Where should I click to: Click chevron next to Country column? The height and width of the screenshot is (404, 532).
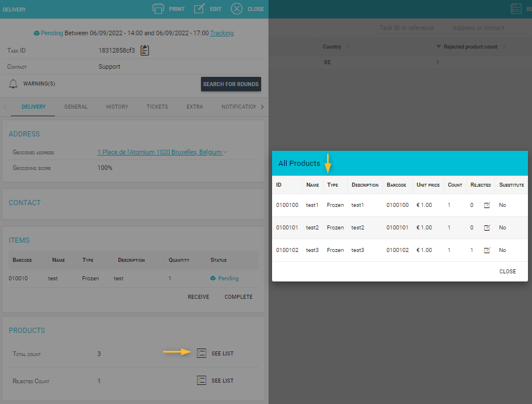pos(348,46)
